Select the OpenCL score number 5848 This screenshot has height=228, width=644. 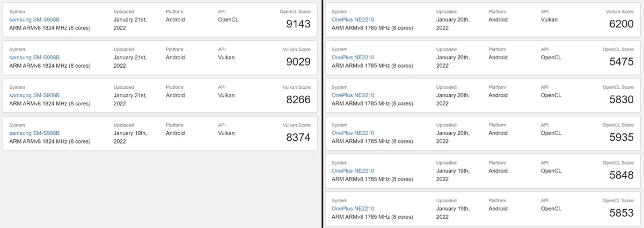point(621,175)
